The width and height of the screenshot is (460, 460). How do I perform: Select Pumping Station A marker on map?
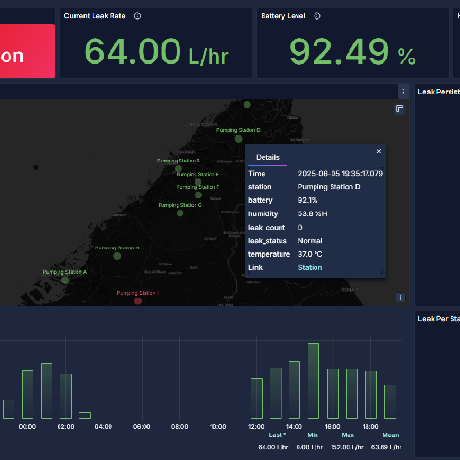(65, 280)
